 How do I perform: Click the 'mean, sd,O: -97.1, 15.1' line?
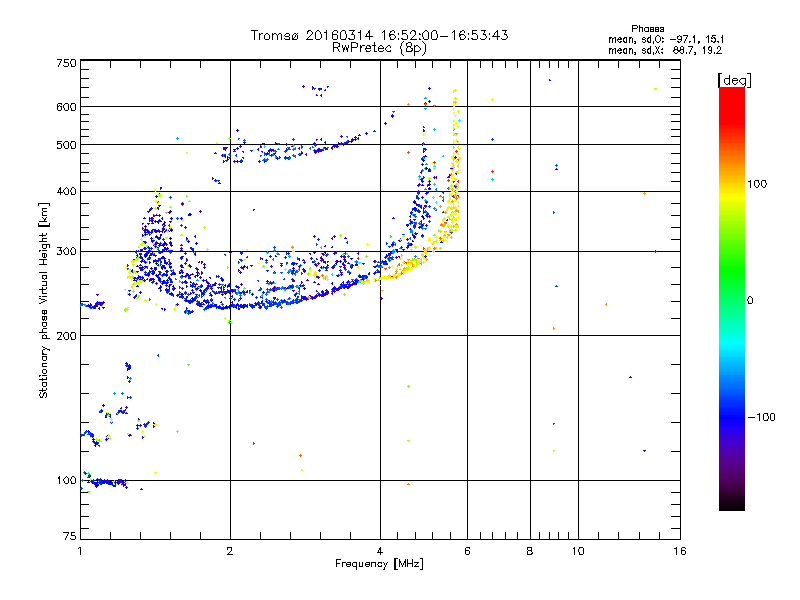(x=666, y=39)
